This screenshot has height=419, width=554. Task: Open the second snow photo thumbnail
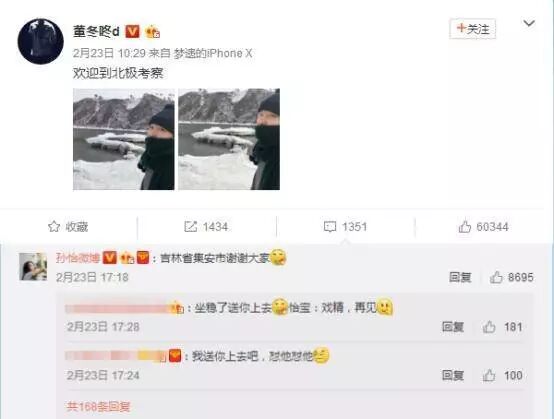(x=229, y=139)
